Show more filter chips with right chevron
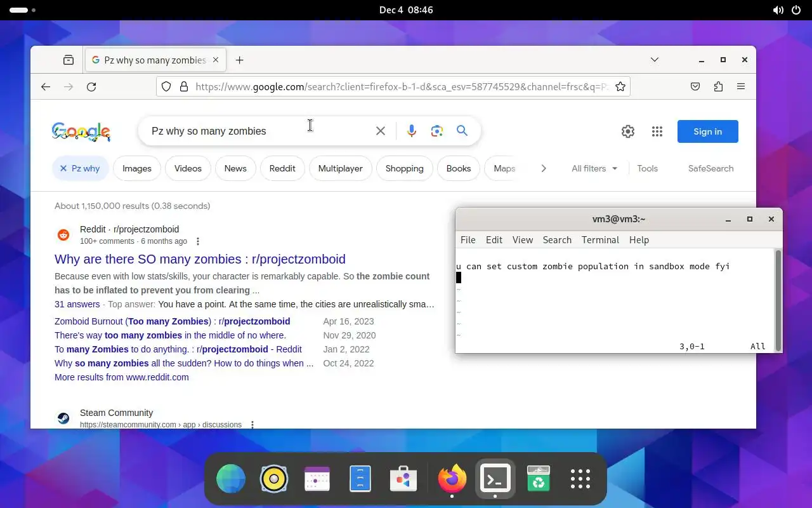 [x=544, y=168]
